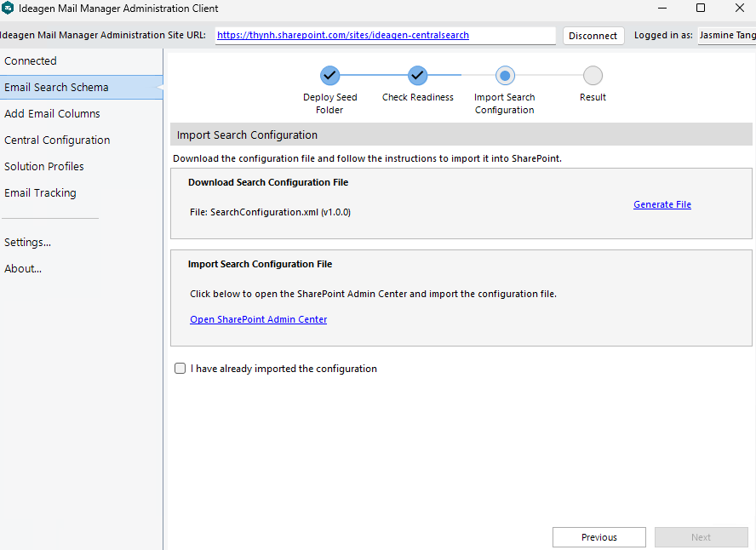Click the Check Readiness step checkmark

point(417,76)
